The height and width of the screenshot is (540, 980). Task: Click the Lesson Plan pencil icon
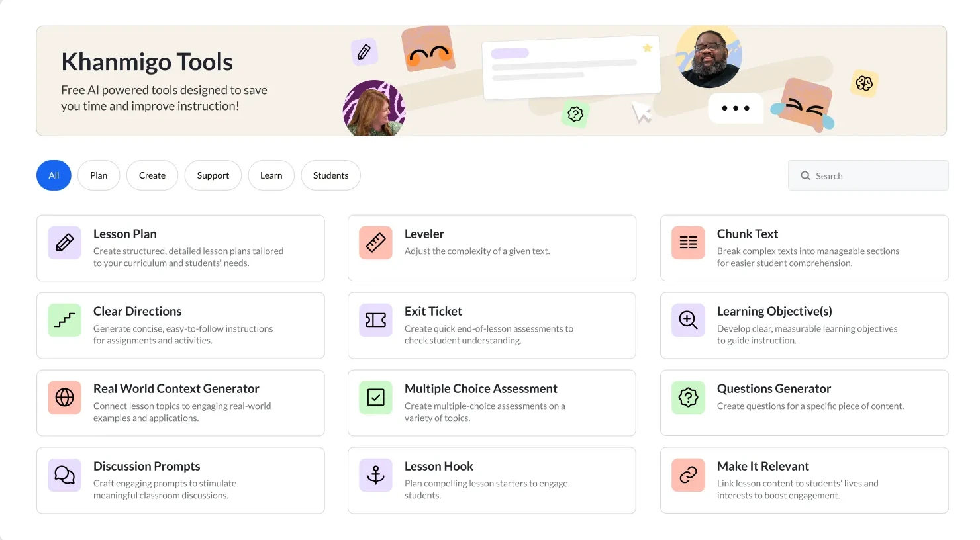64,242
